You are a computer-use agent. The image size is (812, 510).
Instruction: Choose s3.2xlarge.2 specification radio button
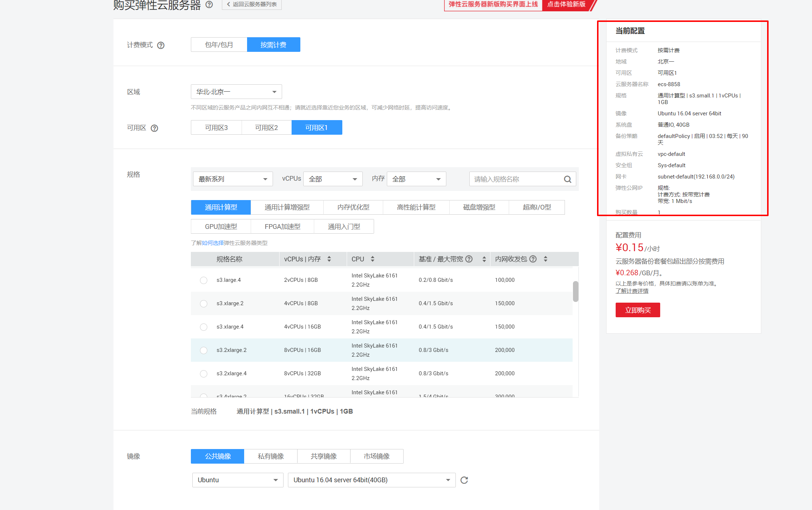pos(204,350)
